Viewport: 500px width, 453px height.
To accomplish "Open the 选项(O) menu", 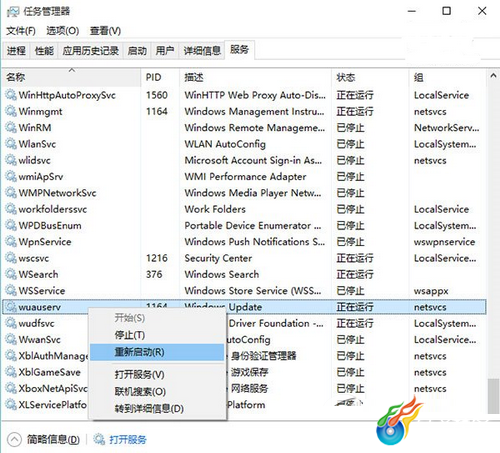I will click(x=63, y=31).
